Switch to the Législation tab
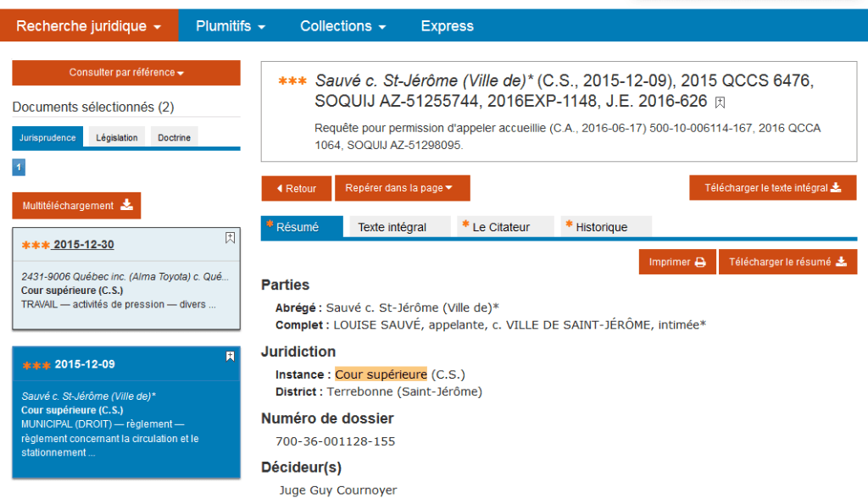 [x=117, y=137]
